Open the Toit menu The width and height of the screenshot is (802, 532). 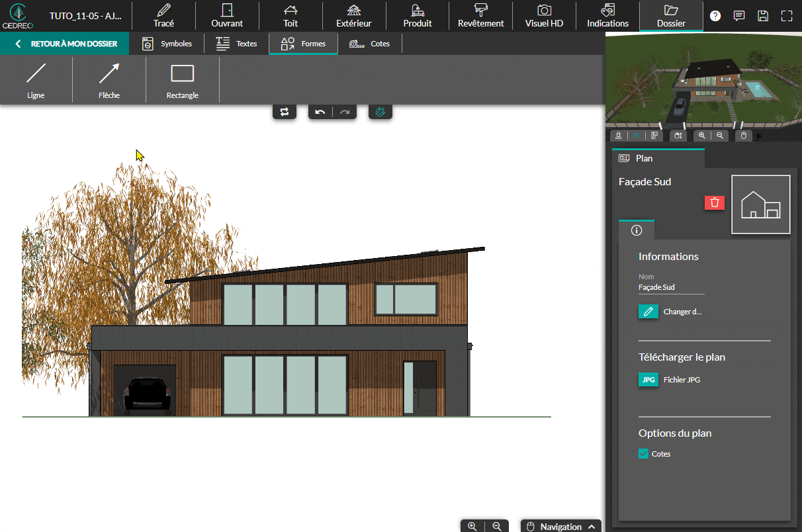[x=290, y=16]
